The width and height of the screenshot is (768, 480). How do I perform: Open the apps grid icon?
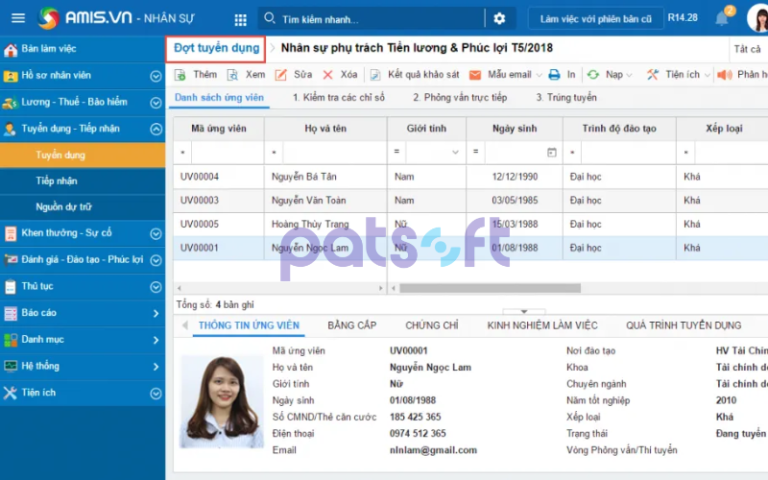point(240,20)
